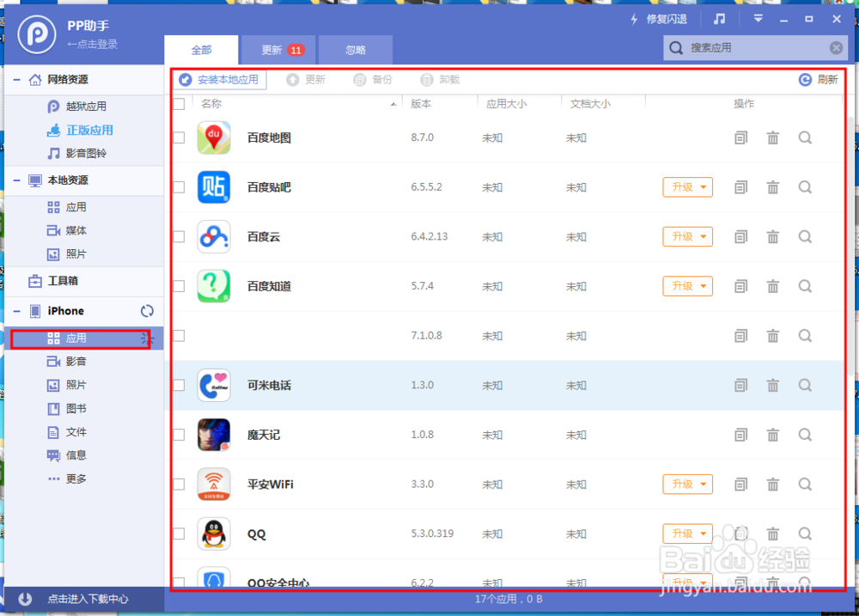Click backup icon for 魔天记
Image resolution: width=859 pixels, height=616 pixels.
coord(740,435)
